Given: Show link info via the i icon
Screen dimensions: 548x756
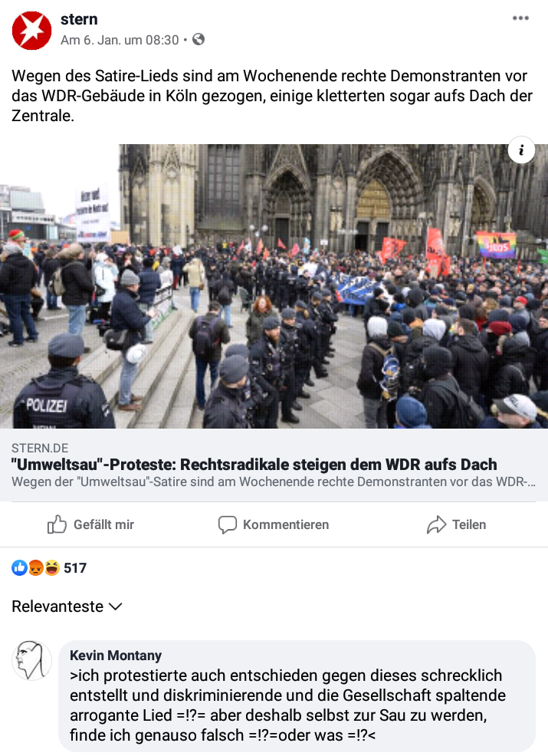Looking at the screenshot, I should [521, 150].
